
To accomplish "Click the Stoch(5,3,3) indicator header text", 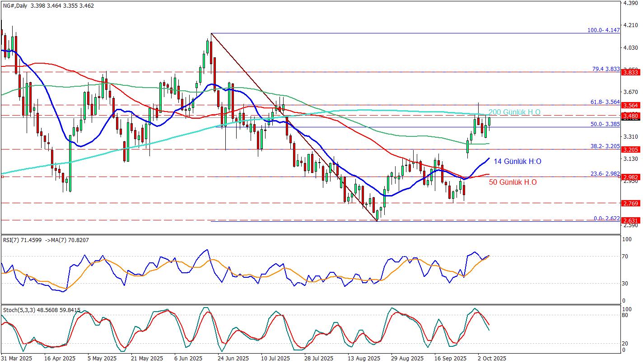I will tap(42, 310).
